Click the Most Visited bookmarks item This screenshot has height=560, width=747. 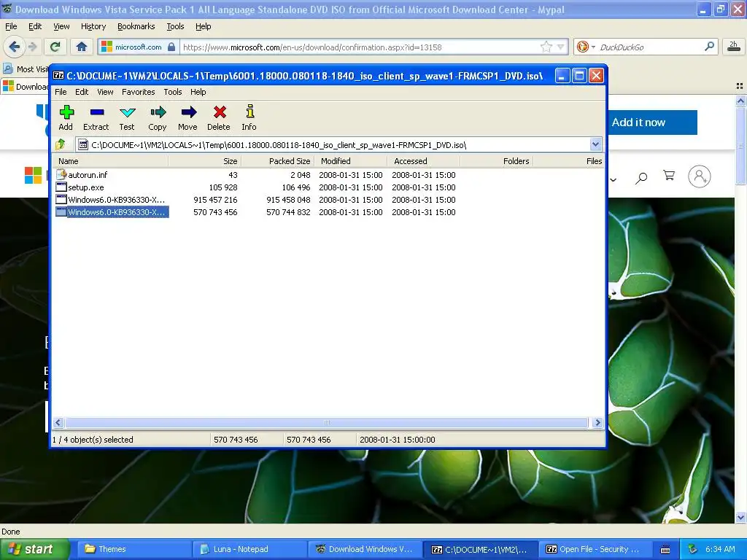coord(26,69)
